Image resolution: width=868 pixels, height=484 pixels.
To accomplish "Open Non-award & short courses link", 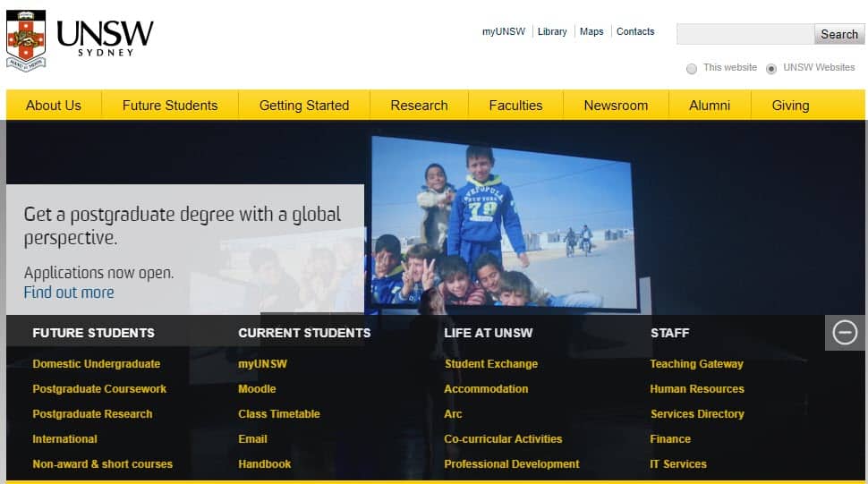I will click(102, 464).
